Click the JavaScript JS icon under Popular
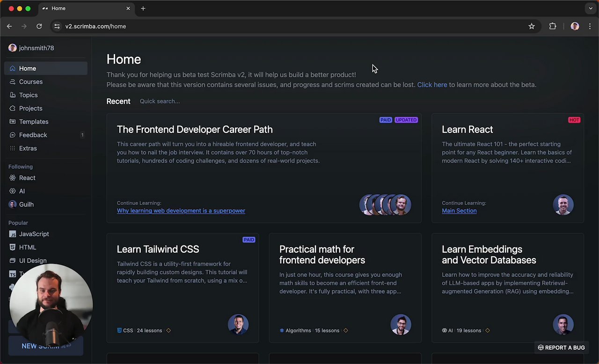The image size is (599, 364). point(13,234)
